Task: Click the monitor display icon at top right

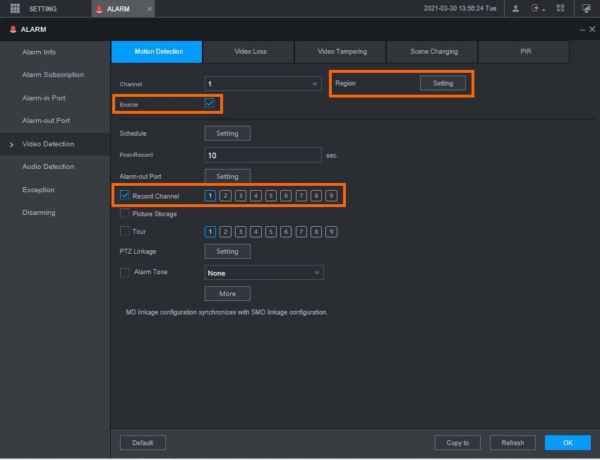Action: click(586, 8)
